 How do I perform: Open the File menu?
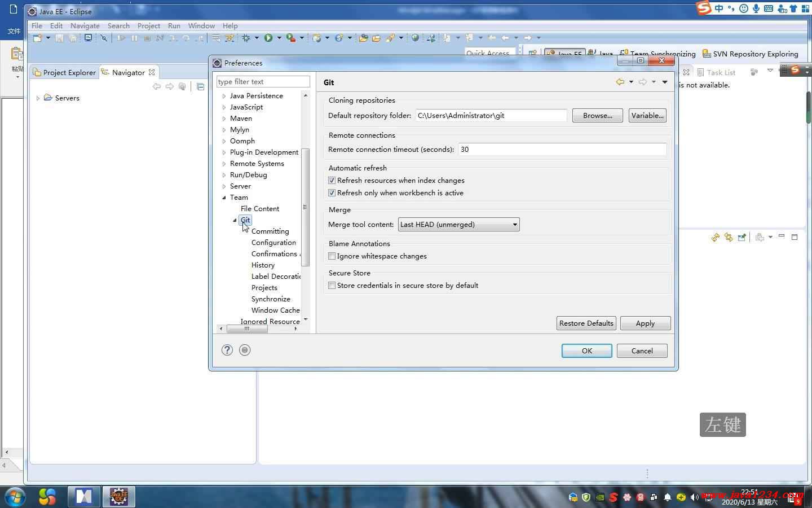[x=37, y=26]
